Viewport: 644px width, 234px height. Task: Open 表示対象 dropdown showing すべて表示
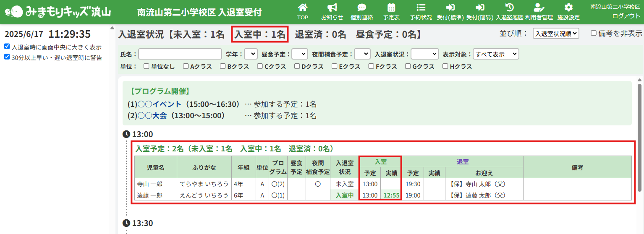click(496, 54)
